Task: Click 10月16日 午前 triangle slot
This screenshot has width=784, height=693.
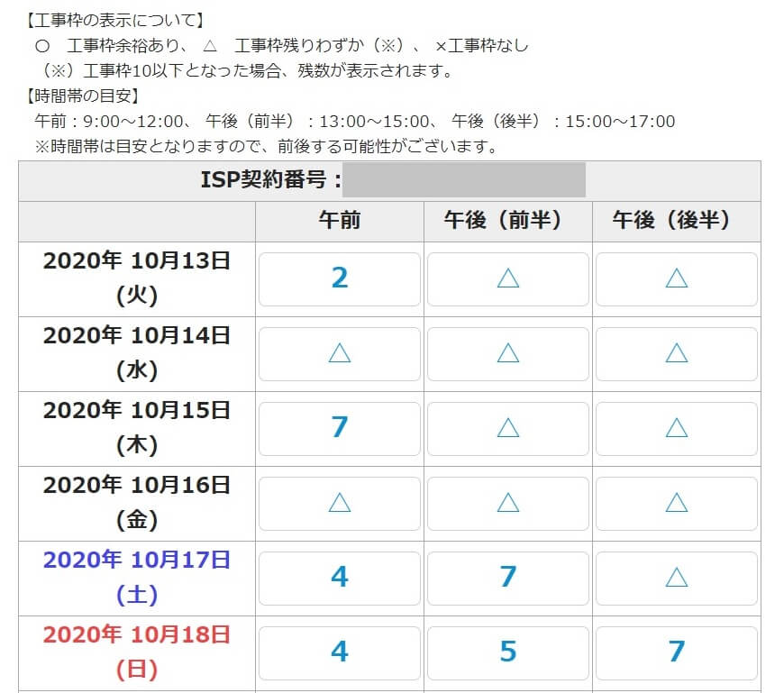Action: 340,504
